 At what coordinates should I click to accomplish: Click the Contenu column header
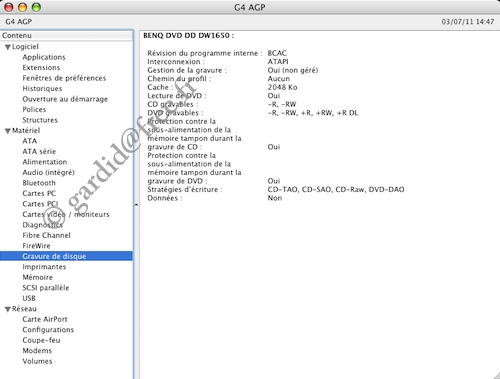tap(66, 36)
